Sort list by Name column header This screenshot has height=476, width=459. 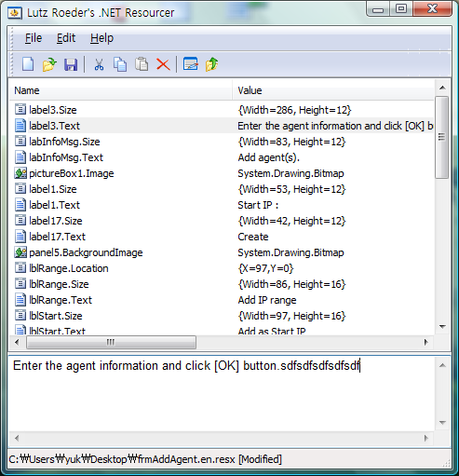coord(121,90)
